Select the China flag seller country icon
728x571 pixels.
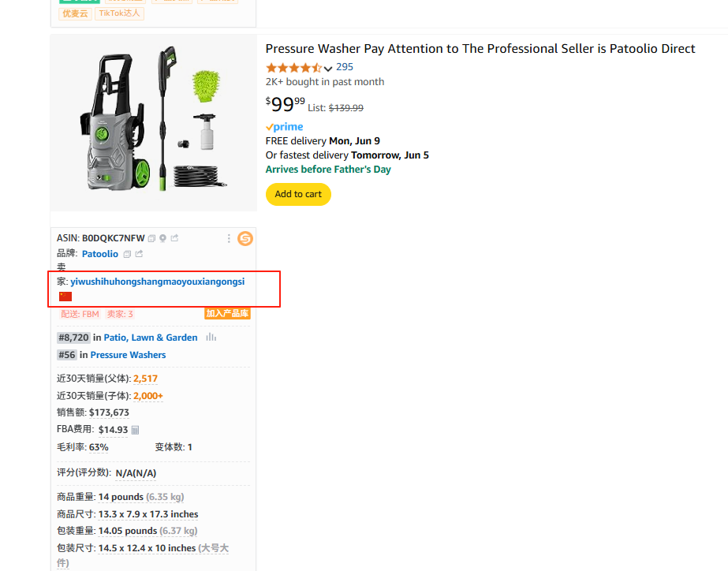pyautogui.click(x=65, y=297)
